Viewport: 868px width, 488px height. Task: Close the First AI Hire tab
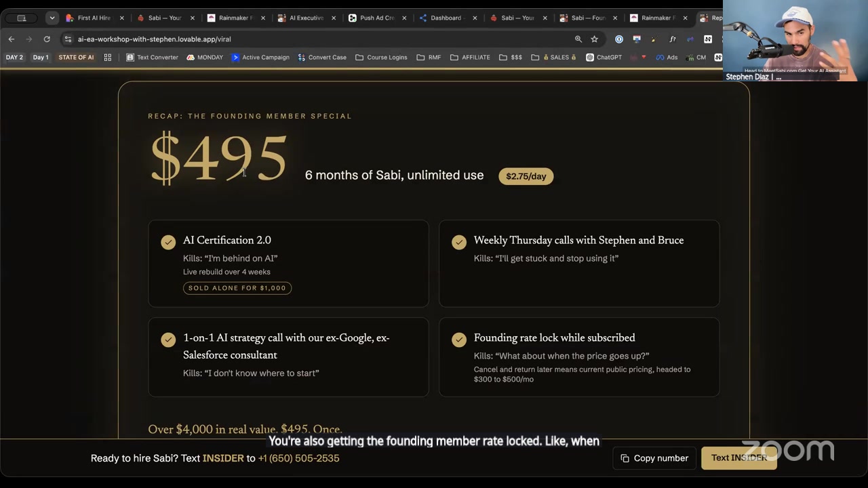[x=122, y=18]
